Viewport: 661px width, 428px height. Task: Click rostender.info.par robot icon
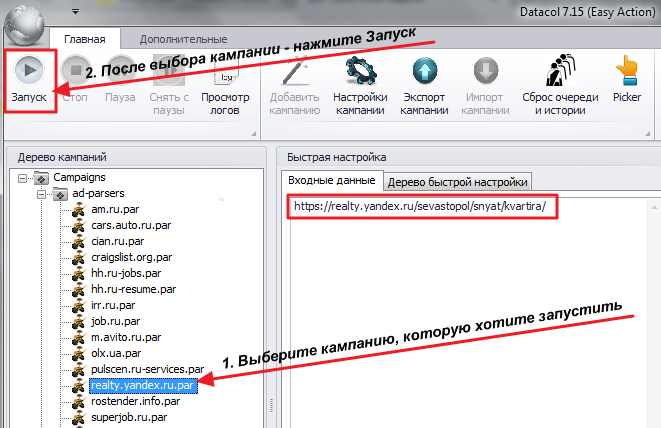coord(79,402)
